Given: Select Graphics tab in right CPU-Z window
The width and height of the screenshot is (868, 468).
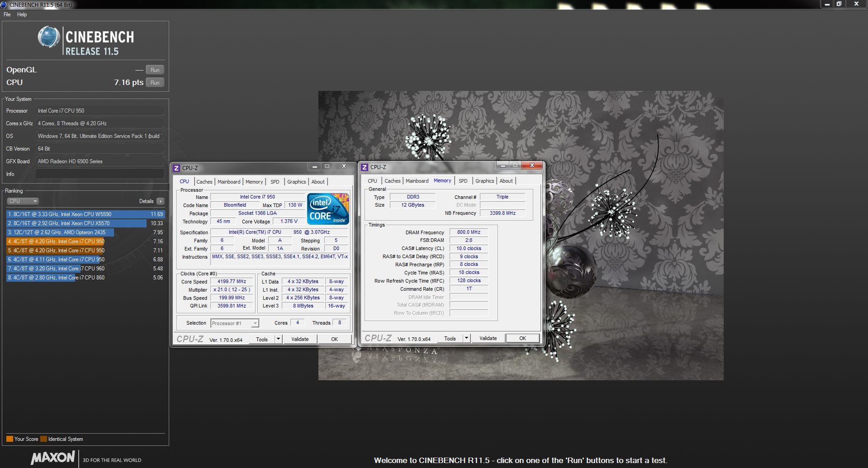Looking at the screenshot, I should 484,181.
